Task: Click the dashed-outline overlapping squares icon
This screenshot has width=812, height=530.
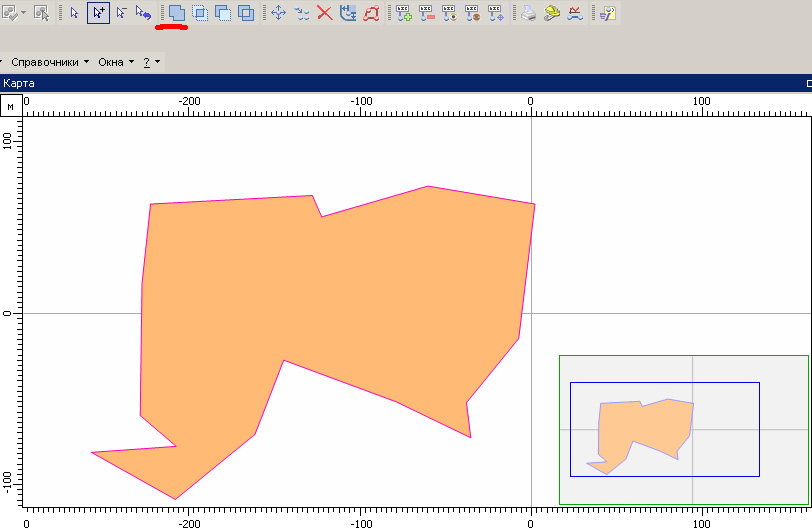Action: (x=199, y=13)
